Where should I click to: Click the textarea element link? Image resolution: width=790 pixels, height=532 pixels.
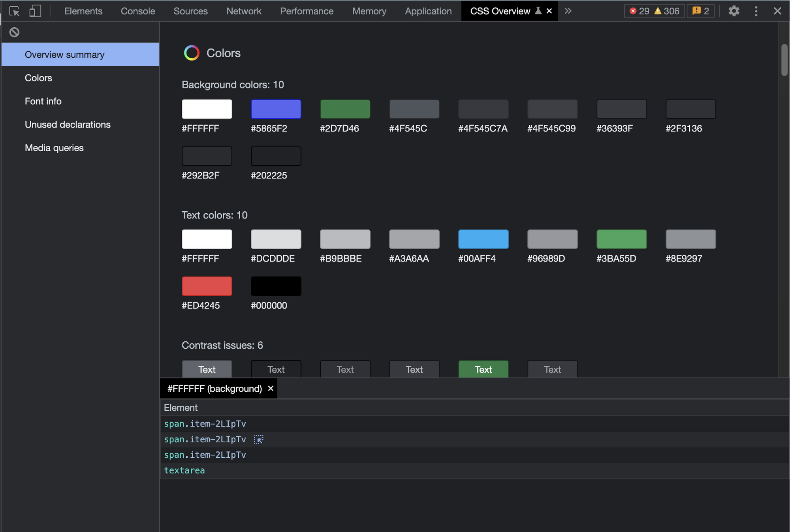tap(184, 470)
